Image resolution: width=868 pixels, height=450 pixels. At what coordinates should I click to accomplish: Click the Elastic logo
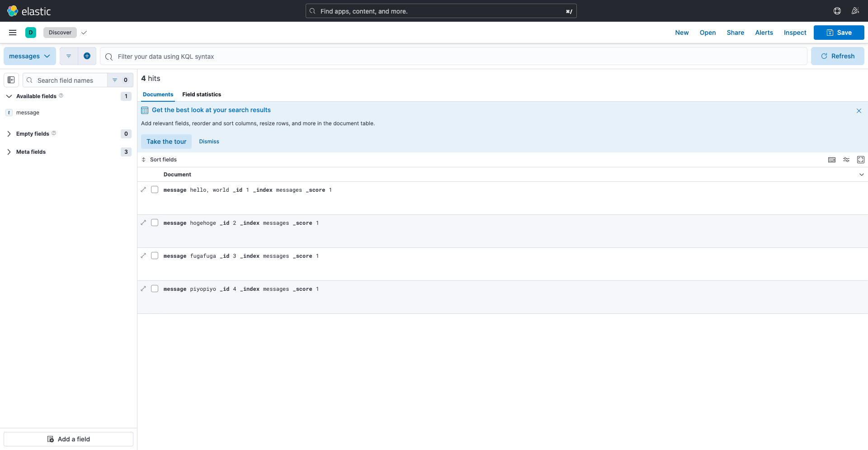(x=29, y=11)
